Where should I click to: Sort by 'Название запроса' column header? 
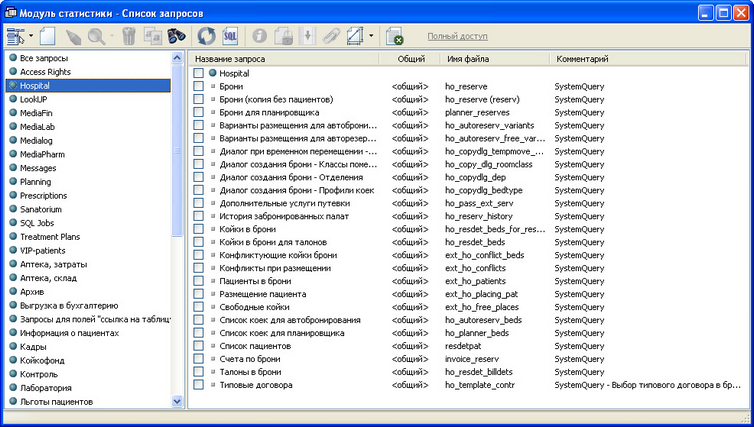pos(284,59)
